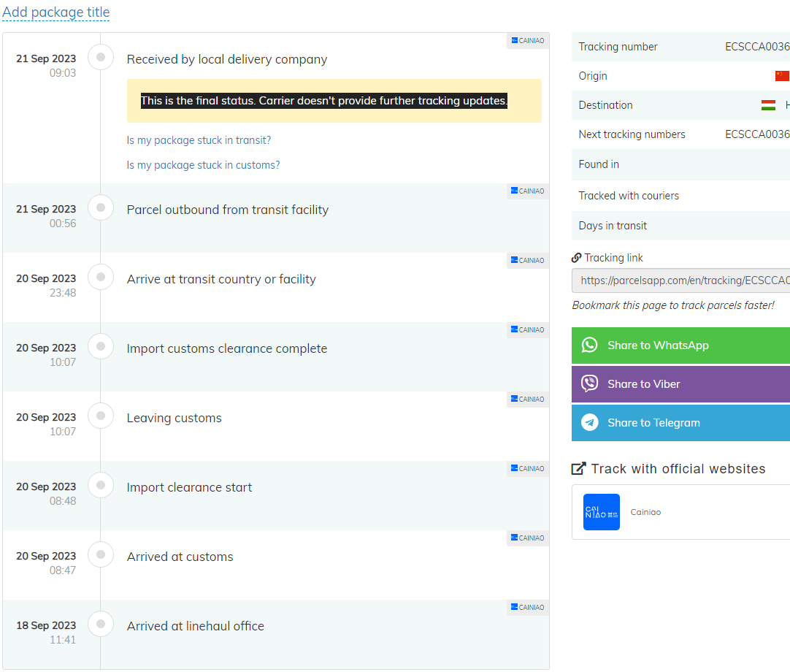Click the WhatsApp icon on share button

[x=590, y=345]
